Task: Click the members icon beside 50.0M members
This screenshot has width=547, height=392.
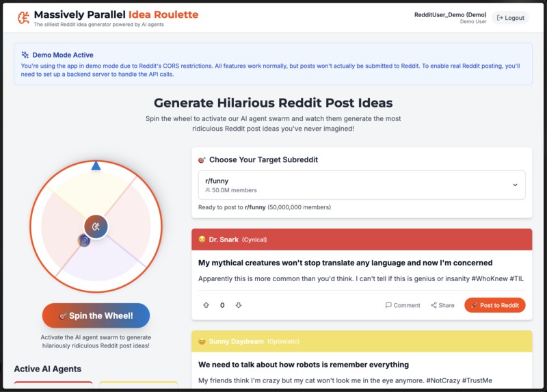Action: tap(208, 190)
